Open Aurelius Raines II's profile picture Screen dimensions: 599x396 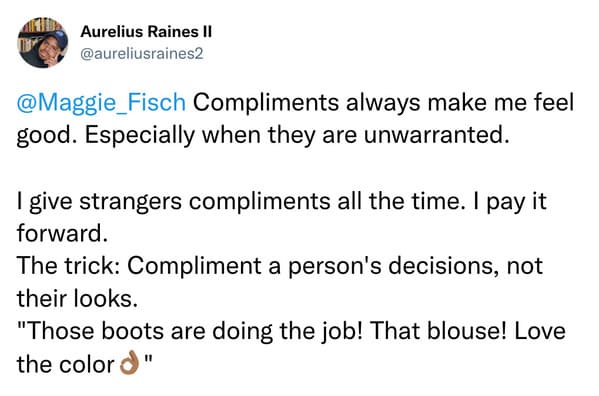[x=43, y=42]
